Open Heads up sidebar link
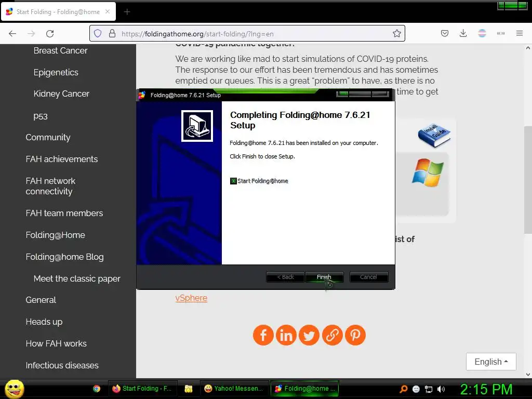Image resolution: width=532 pixels, height=399 pixels. [44, 322]
